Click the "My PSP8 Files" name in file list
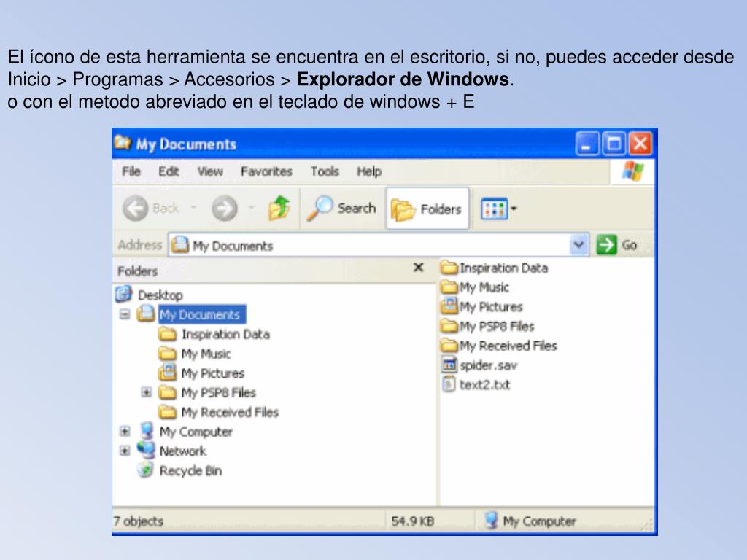This screenshot has height=560, width=747. coord(497,327)
